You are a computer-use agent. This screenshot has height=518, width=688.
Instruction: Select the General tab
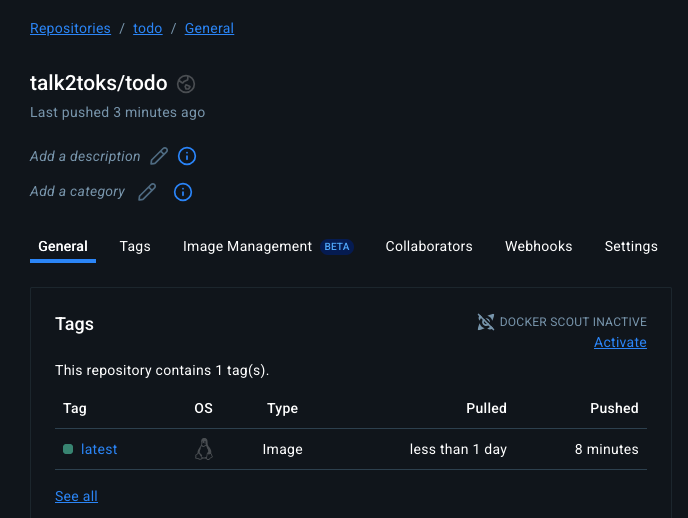(63, 246)
